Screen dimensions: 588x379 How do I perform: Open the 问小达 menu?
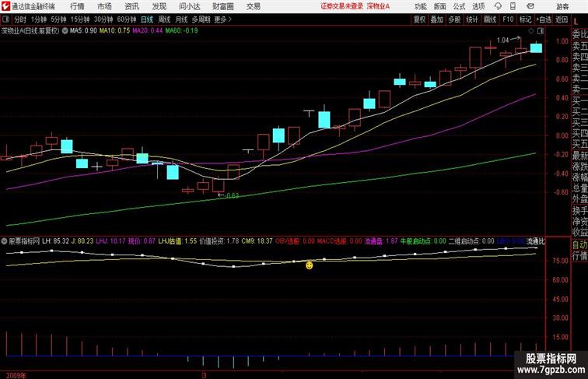189,6
